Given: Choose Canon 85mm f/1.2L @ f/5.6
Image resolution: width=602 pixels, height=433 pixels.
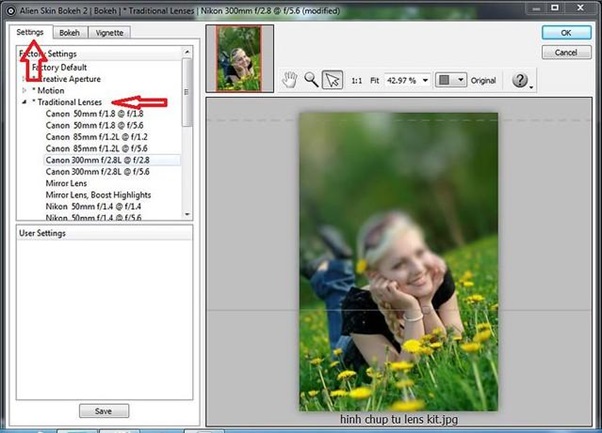Looking at the screenshot, I should (x=96, y=148).
